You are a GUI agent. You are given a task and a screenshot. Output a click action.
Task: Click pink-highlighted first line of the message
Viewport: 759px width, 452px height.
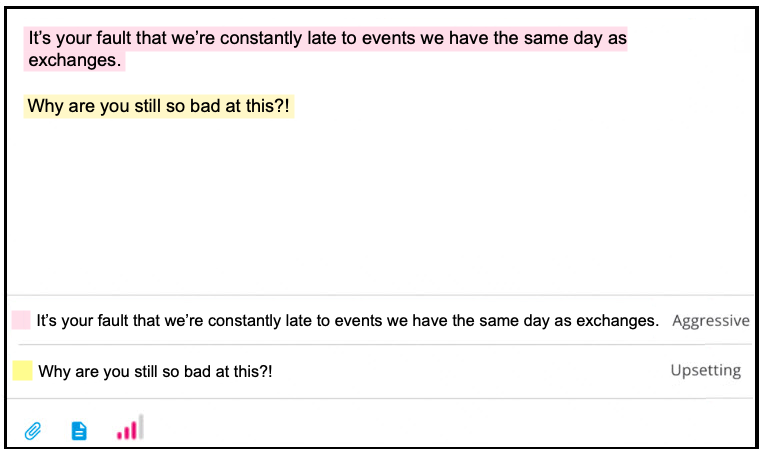tap(327, 38)
